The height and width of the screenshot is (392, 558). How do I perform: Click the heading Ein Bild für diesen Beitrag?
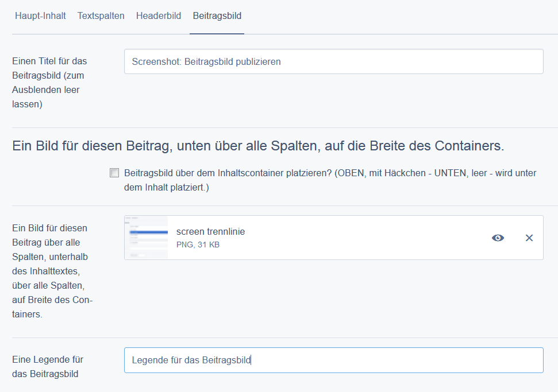tap(257, 146)
